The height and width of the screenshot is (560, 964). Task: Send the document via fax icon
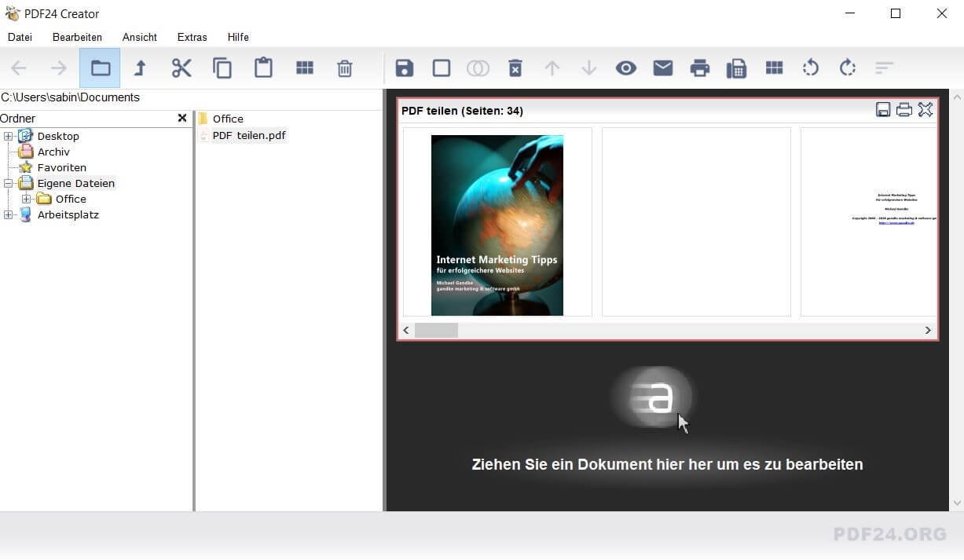click(x=736, y=68)
